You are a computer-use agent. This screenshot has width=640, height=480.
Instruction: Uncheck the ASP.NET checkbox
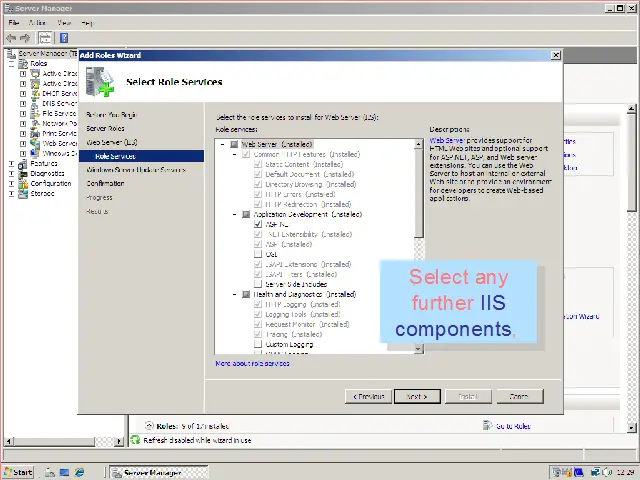[258, 224]
